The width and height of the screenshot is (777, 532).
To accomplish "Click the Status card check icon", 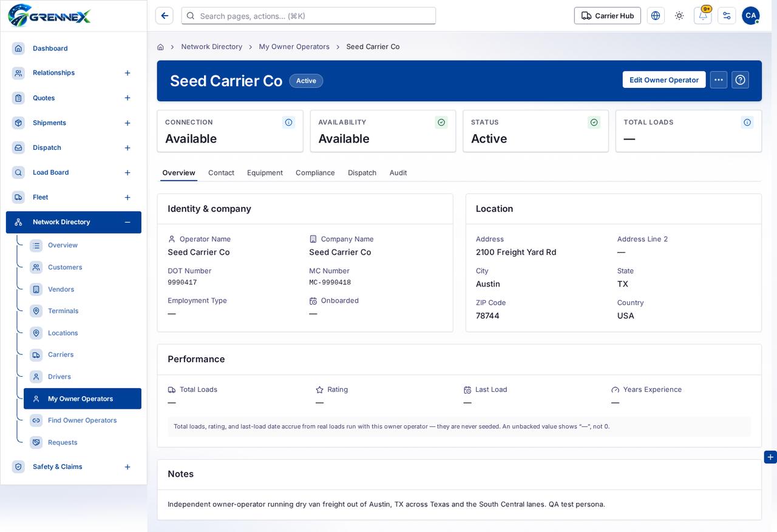I will point(594,122).
